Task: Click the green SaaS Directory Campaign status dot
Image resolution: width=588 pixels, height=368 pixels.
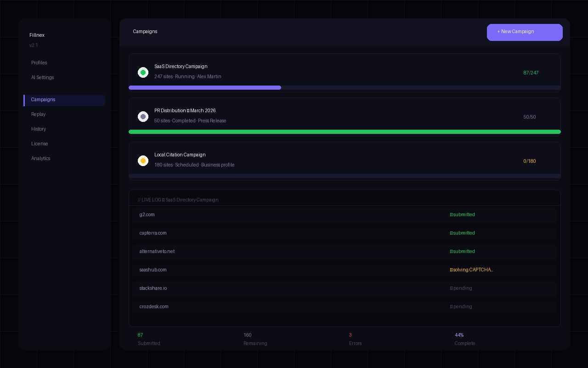Action: tap(143, 72)
